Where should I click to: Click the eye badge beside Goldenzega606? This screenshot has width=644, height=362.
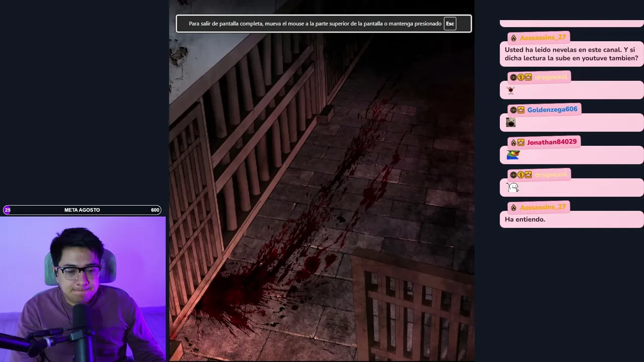click(513, 110)
